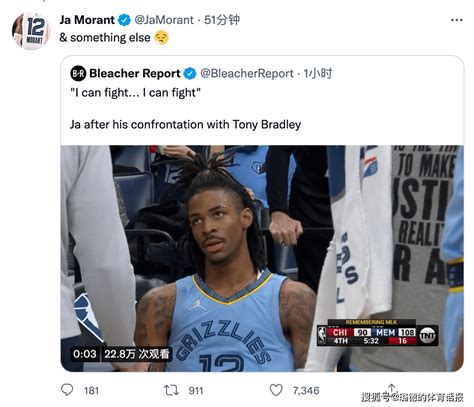Open the 1小时 quoted tweet timestamp
Screen dimensions: 474x407
coord(317,73)
